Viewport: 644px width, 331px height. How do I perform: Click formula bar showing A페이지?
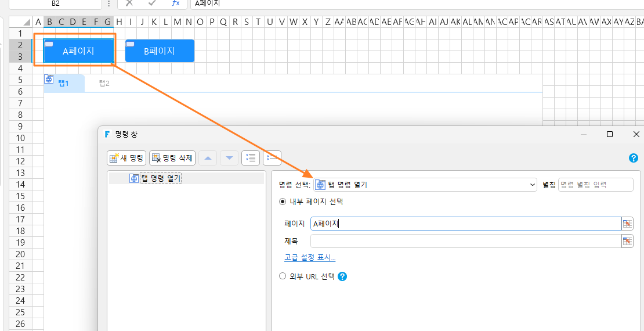pos(417,3)
